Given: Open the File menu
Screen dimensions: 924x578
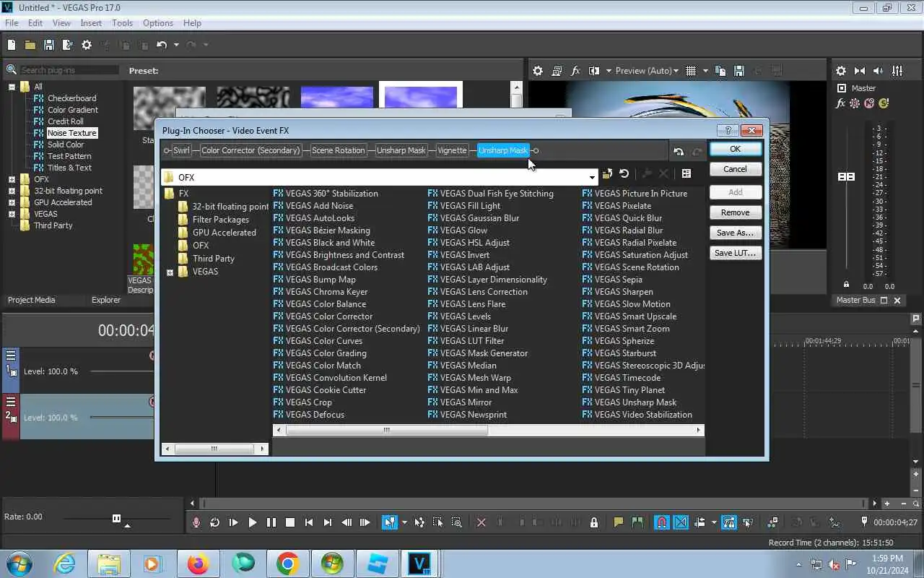Looking at the screenshot, I should pos(12,23).
